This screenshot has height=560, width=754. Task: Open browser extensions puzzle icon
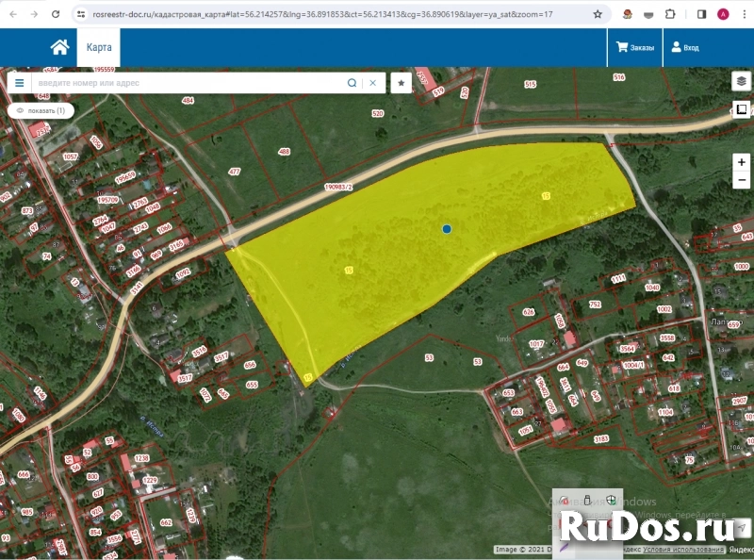coord(670,14)
